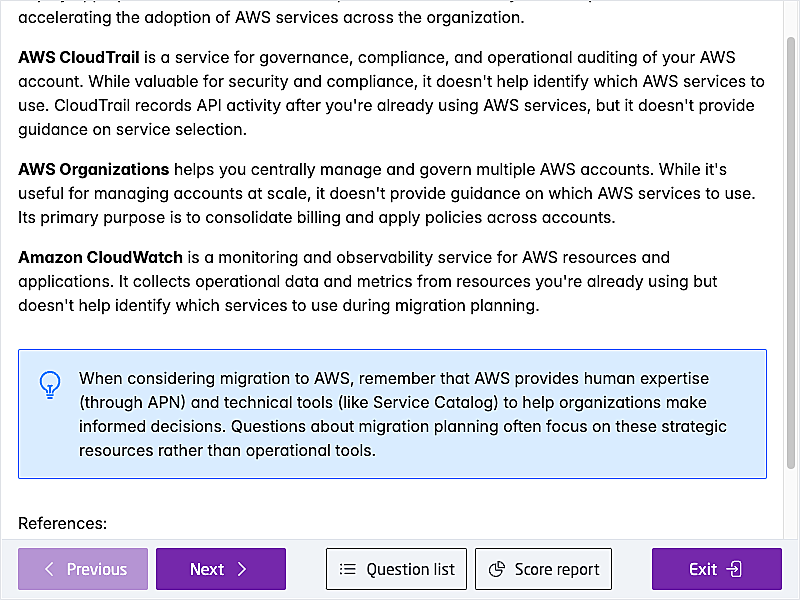This screenshot has width=800, height=600.
Task: Exit the practice exam
Action: tap(717, 569)
